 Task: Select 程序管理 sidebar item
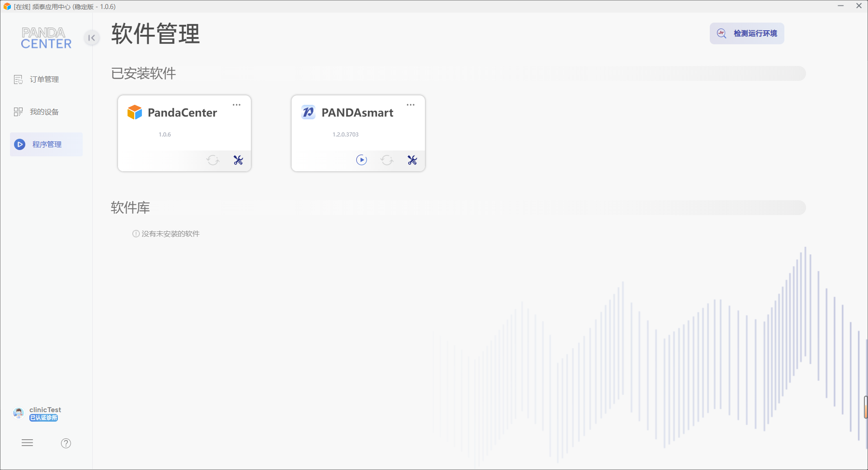46,145
